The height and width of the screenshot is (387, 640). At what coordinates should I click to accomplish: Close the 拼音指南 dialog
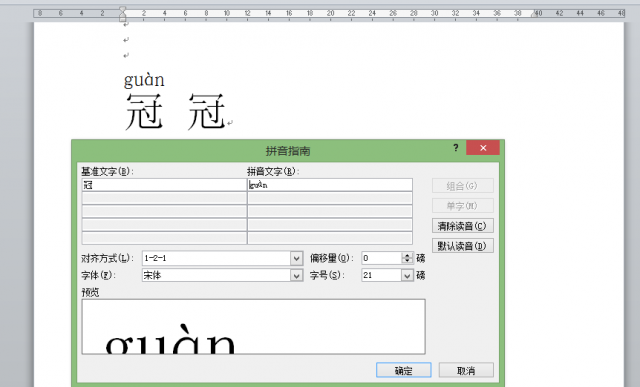point(483,148)
